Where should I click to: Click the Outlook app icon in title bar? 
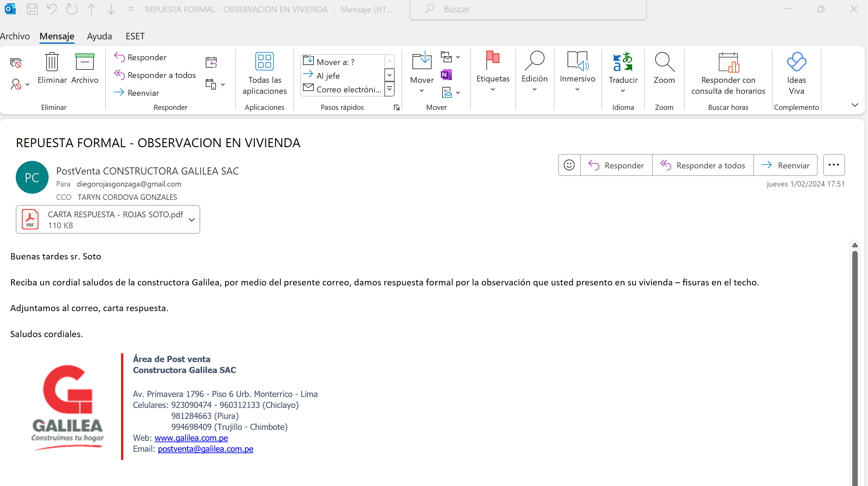pos(10,9)
